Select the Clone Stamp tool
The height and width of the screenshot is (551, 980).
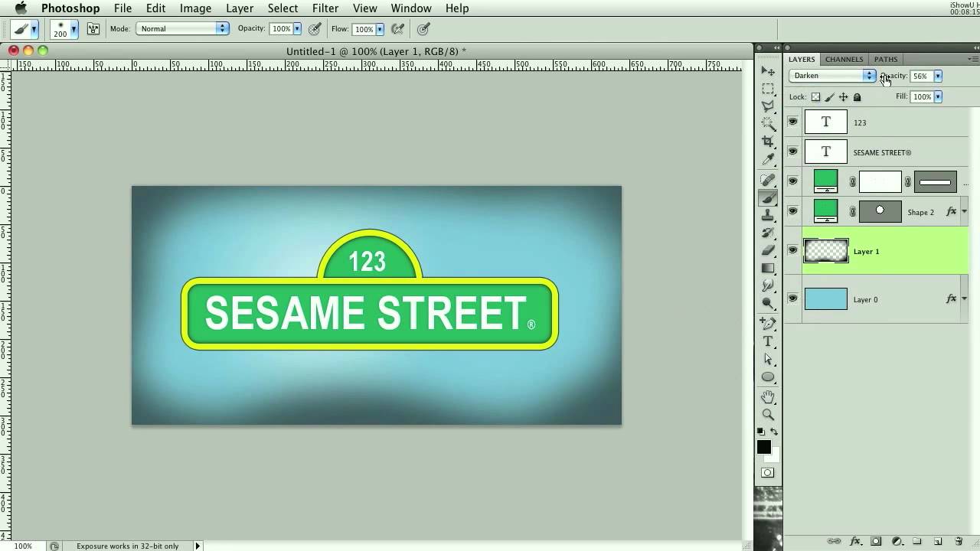768,216
